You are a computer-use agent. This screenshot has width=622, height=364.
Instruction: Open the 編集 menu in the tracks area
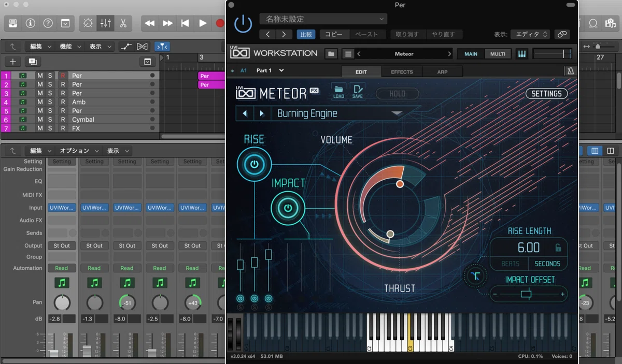point(40,47)
